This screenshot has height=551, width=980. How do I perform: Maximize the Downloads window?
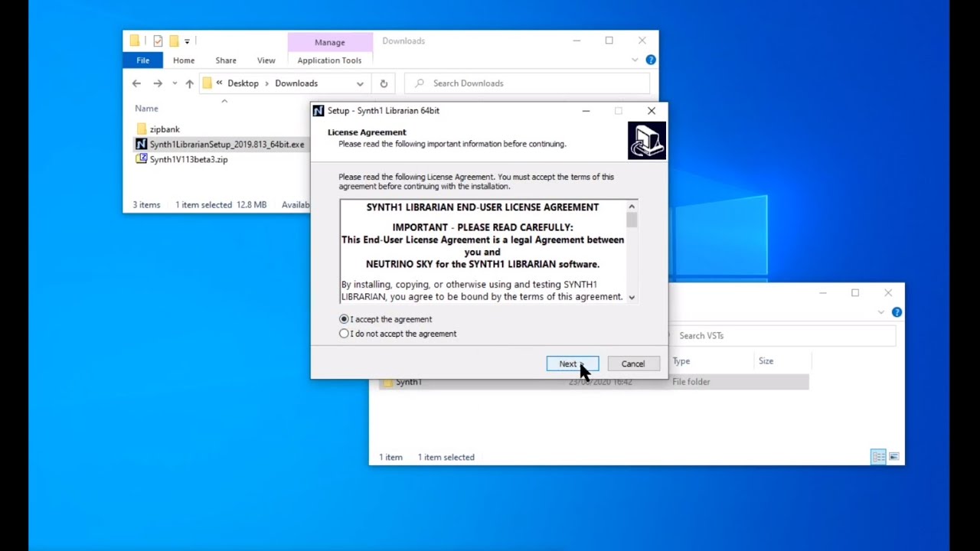(x=609, y=41)
